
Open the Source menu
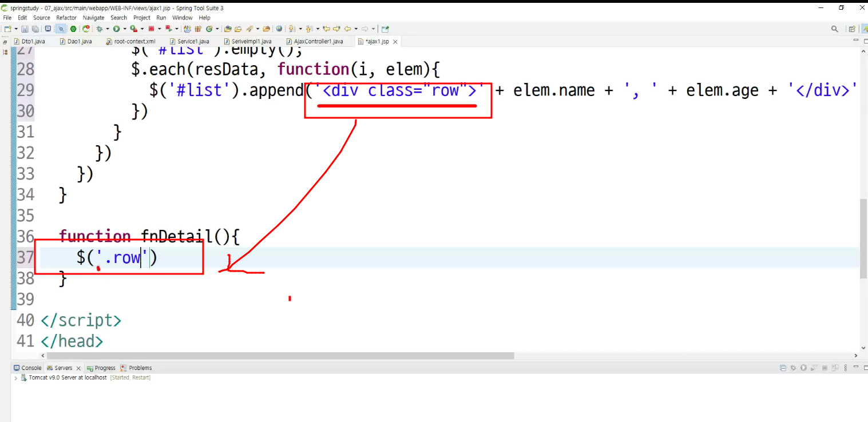click(x=42, y=18)
